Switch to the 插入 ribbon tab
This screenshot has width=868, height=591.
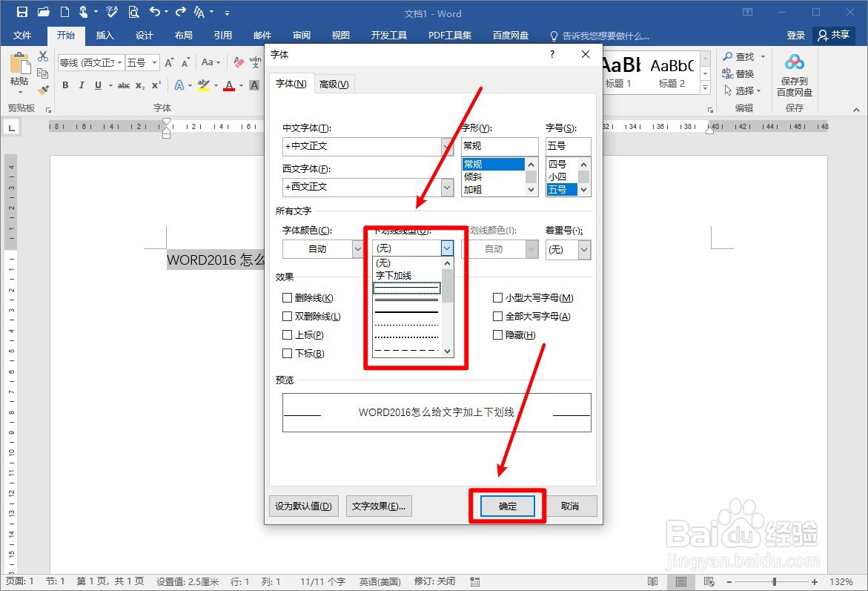pos(105,35)
